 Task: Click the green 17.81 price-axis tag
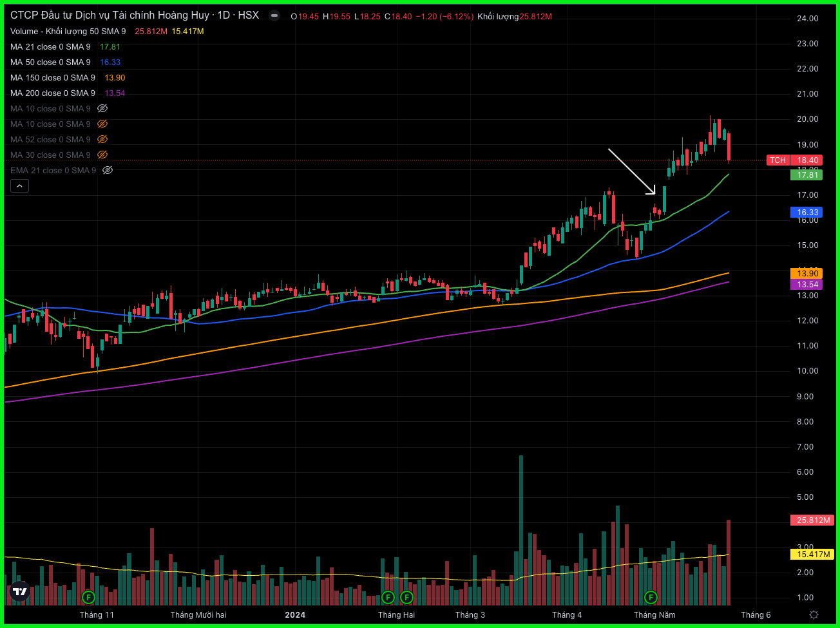pyautogui.click(x=807, y=175)
